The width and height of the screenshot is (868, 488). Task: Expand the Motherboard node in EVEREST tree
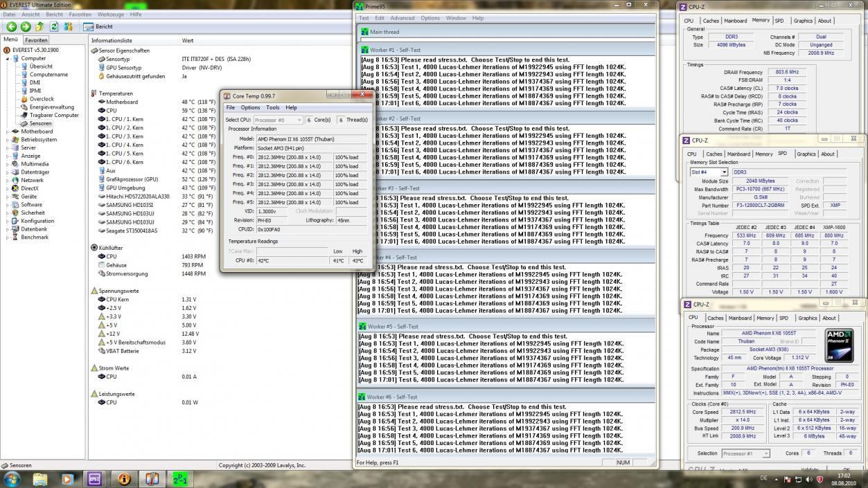(x=8, y=132)
